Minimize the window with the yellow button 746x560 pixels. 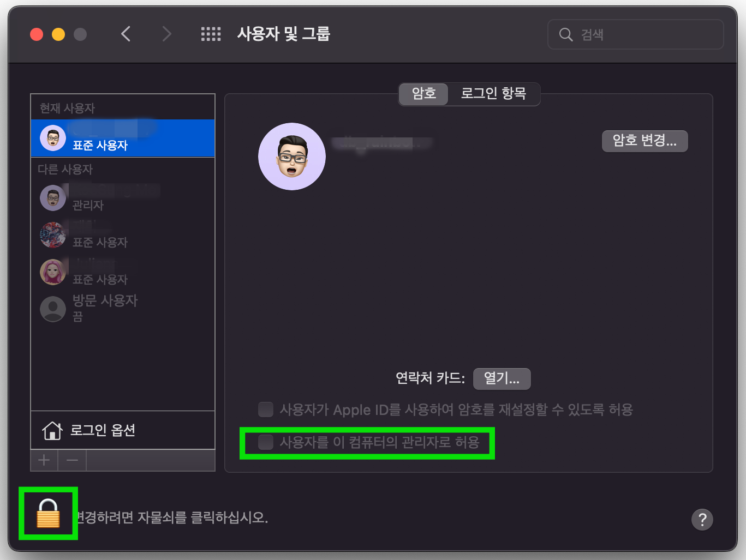pyautogui.click(x=58, y=34)
